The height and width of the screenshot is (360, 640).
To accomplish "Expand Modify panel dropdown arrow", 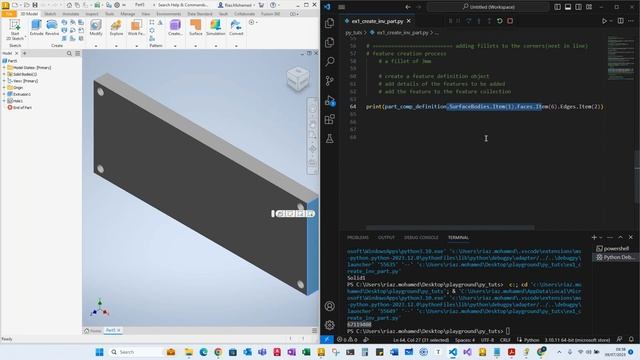I will 96,46.
